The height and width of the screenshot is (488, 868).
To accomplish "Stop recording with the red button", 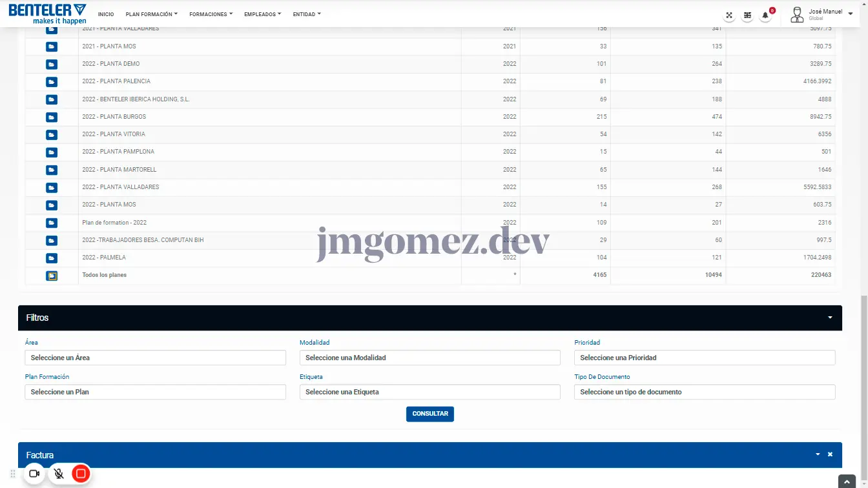I will coord(81,474).
